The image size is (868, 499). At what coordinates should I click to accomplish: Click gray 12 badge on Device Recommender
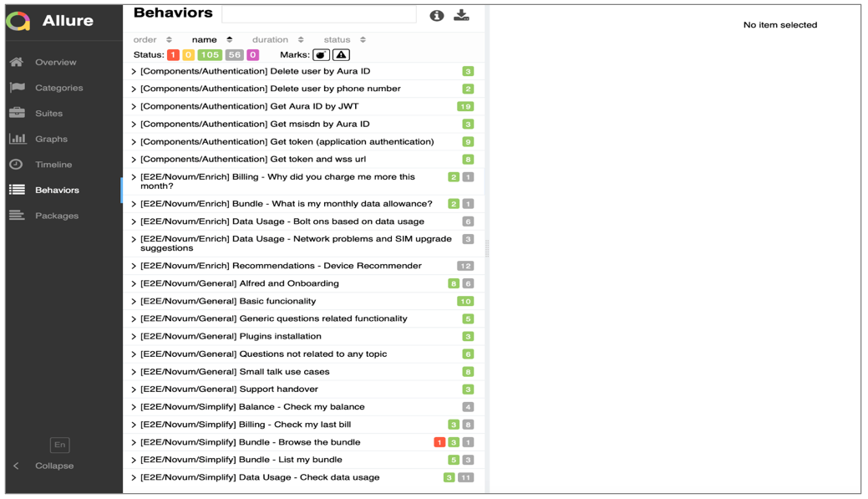pyautogui.click(x=465, y=266)
